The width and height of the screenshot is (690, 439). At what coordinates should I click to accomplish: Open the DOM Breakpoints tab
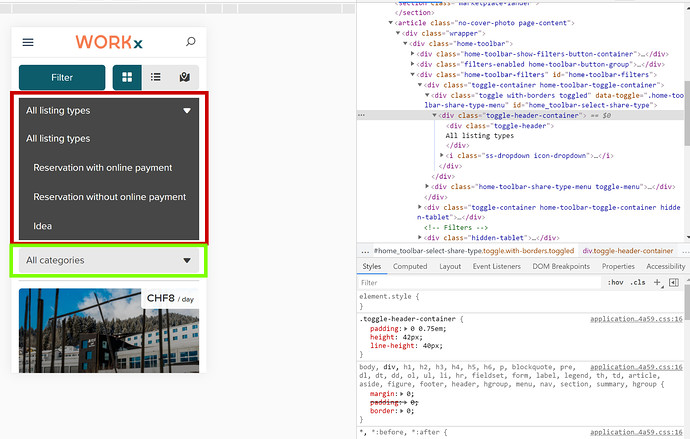coord(561,267)
